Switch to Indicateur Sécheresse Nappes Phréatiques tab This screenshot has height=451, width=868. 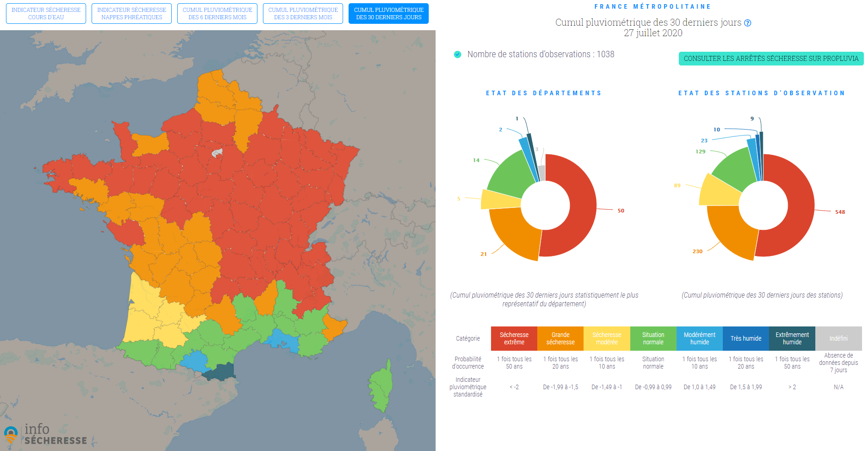[x=131, y=14]
